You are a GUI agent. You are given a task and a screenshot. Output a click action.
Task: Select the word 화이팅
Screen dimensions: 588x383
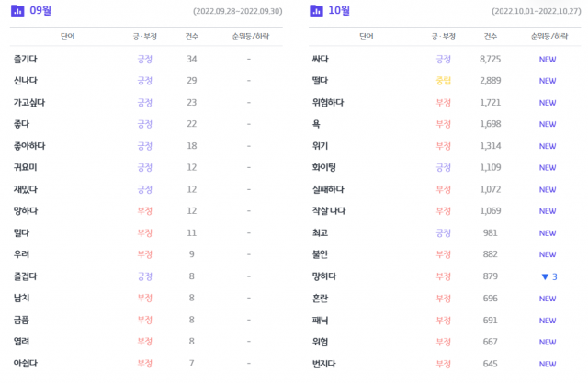pyautogui.click(x=324, y=167)
